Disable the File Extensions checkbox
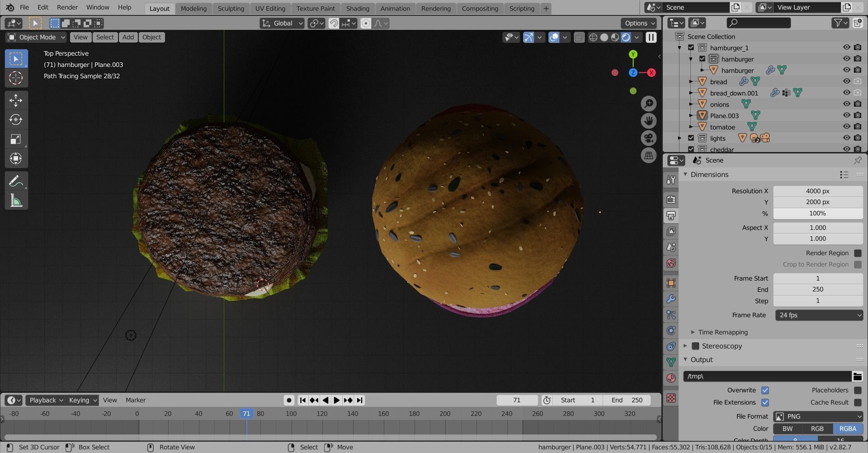 coord(765,402)
